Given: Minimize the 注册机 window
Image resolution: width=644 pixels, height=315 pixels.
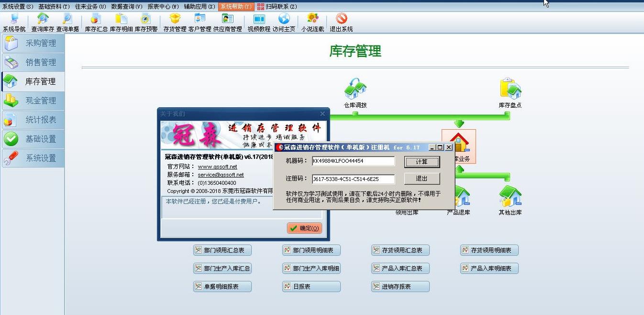Looking at the screenshot, I should coord(433,147).
